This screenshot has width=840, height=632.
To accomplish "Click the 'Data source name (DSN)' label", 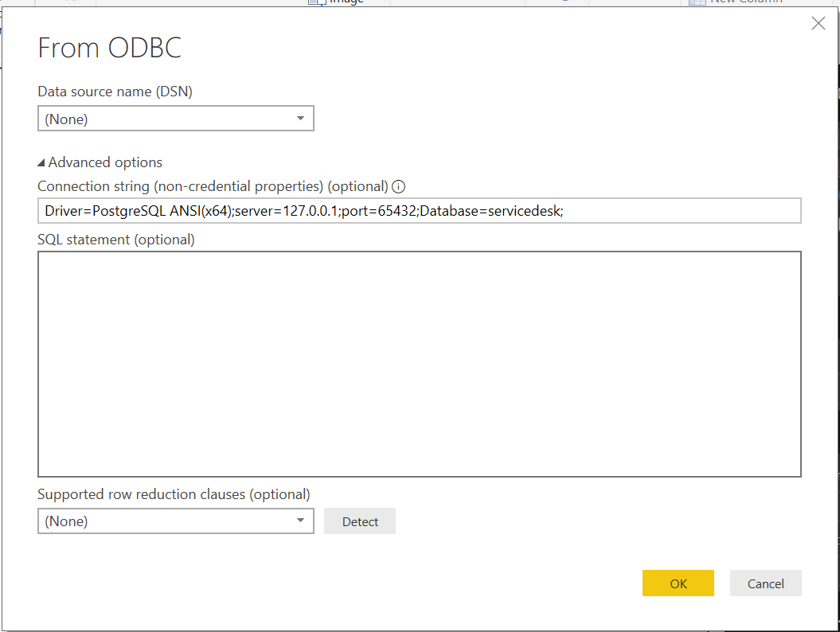I will [x=115, y=92].
